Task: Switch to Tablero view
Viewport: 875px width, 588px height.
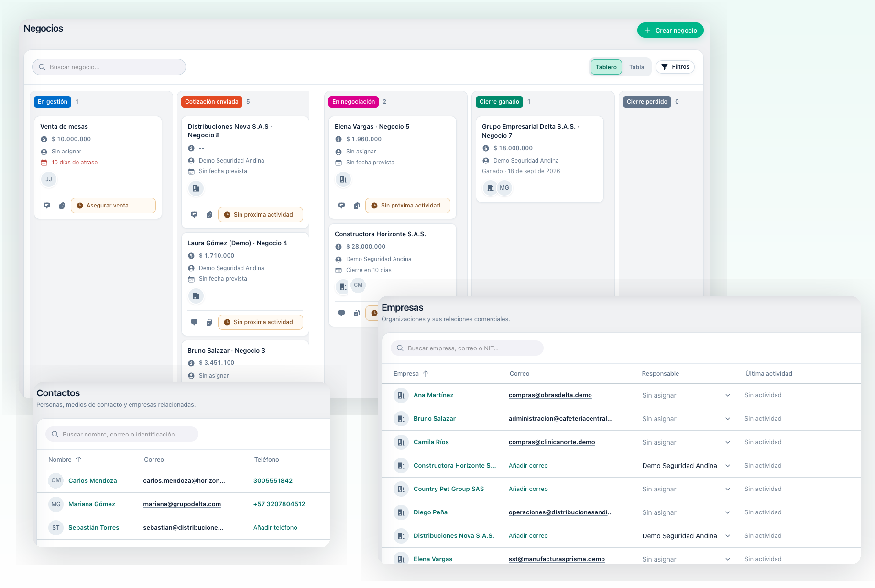Action: click(606, 67)
